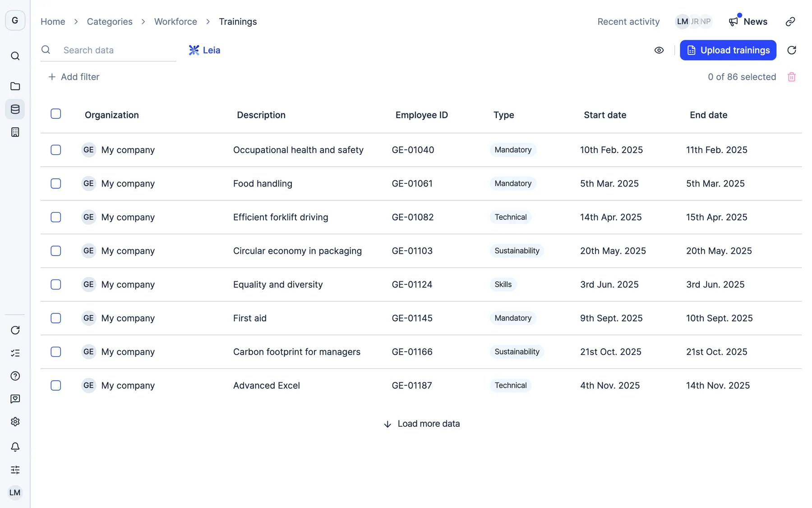Click the Search data field
This screenshot has height=508, width=812.
108,50
